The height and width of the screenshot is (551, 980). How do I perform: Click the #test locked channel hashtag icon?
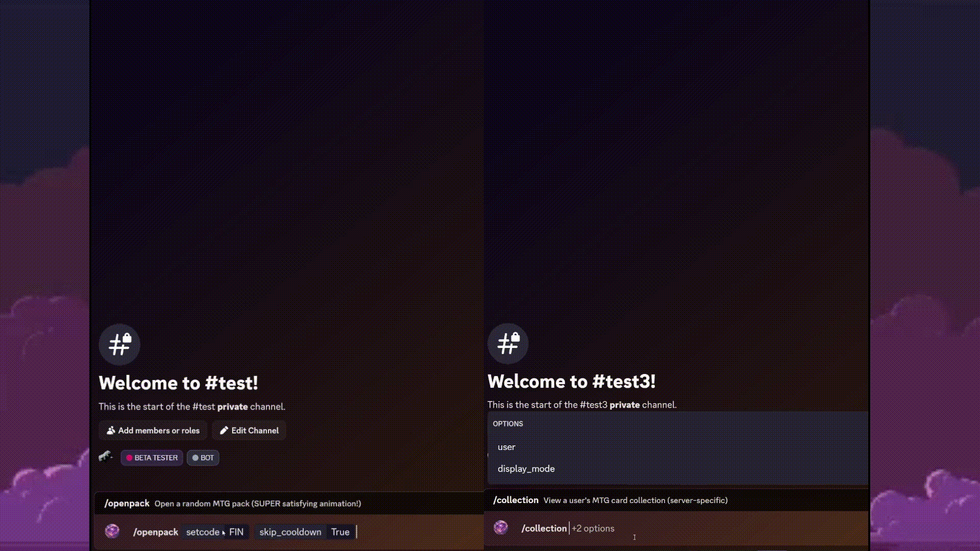tap(119, 345)
